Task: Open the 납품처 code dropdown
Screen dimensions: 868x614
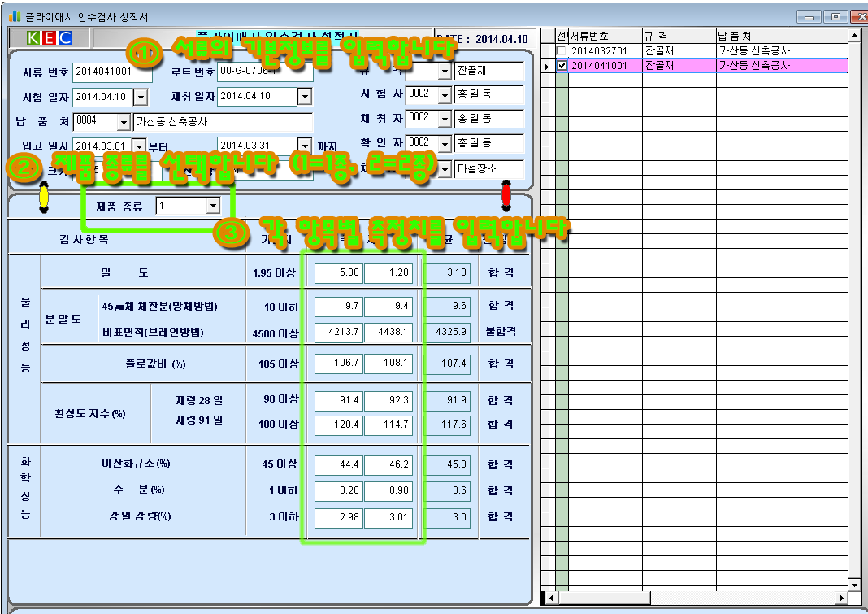Action: click(x=124, y=122)
